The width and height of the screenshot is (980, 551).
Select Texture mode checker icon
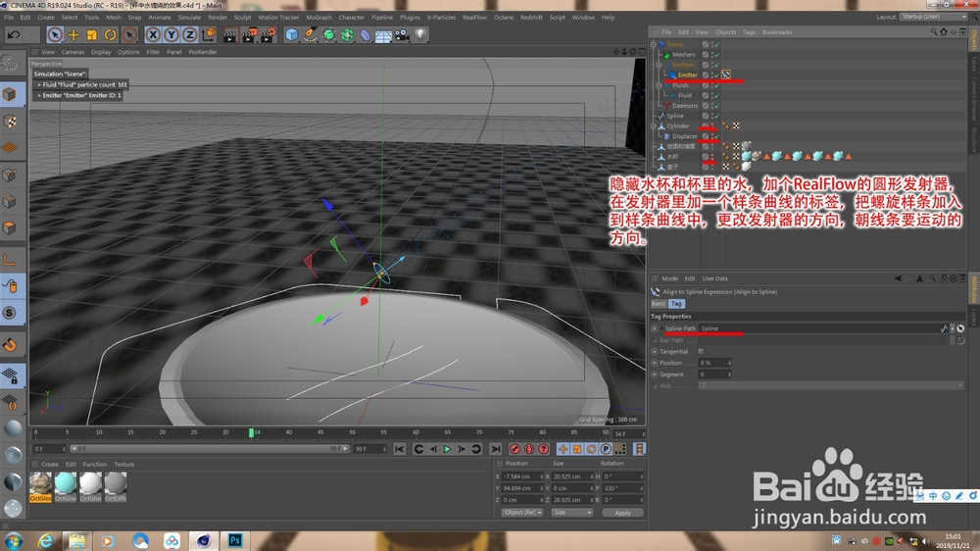pyautogui.click(x=10, y=122)
